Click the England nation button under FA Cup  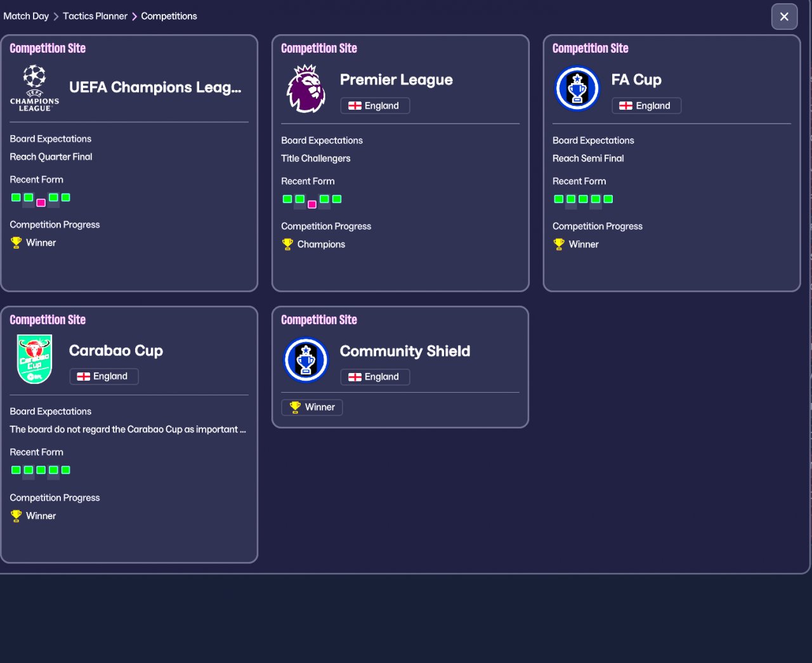click(646, 106)
